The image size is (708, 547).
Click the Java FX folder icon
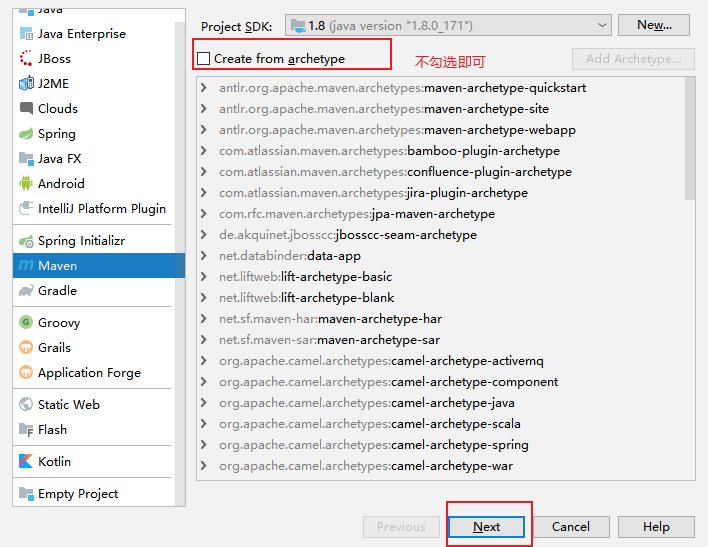pyautogui.click(x=26, y=159)
